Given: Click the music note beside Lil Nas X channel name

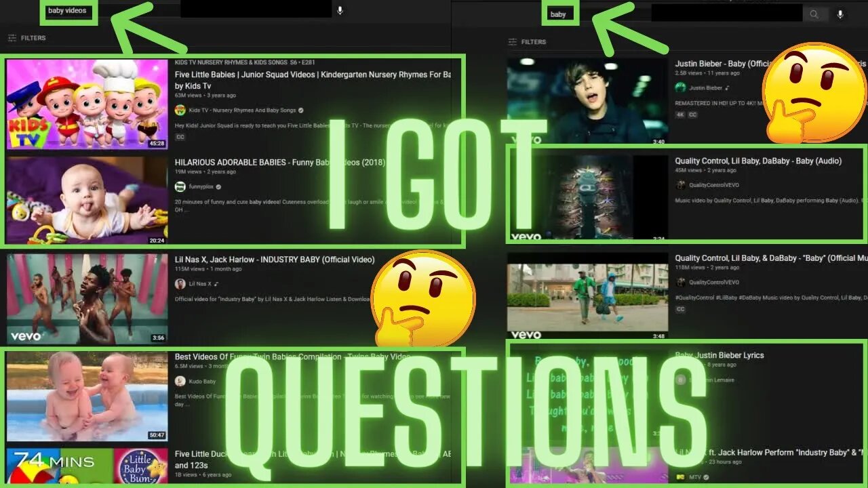Looking at the screenshot, I should tap(216, 284).
